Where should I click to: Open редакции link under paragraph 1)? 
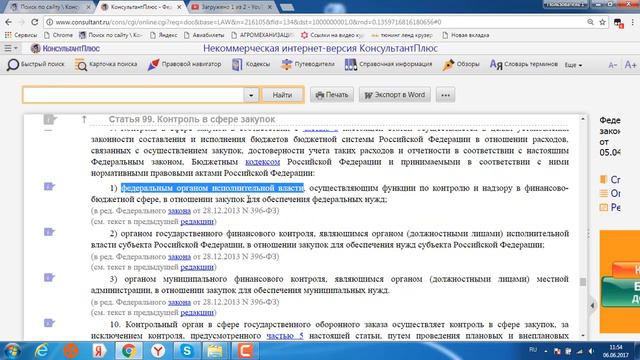(x=197, y=221)
